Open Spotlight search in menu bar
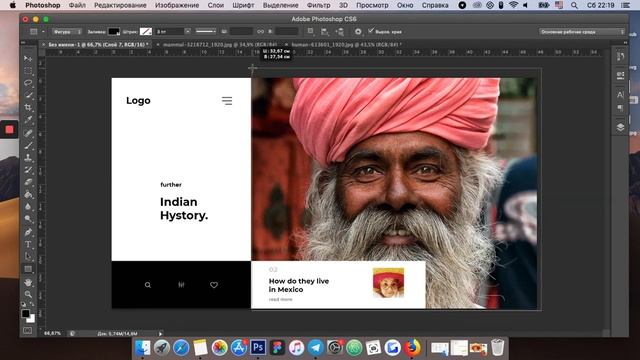640x360 pixels. 574,5
